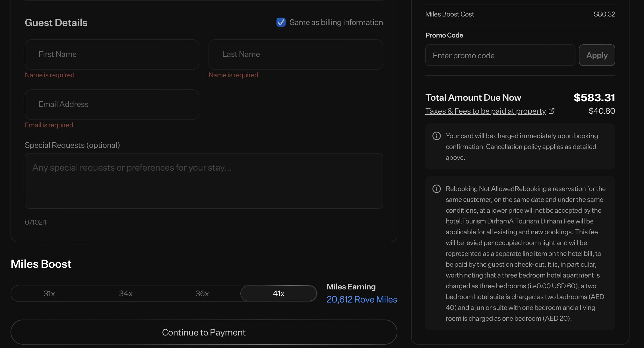Select the 34x miles boost option

point(125,293)
